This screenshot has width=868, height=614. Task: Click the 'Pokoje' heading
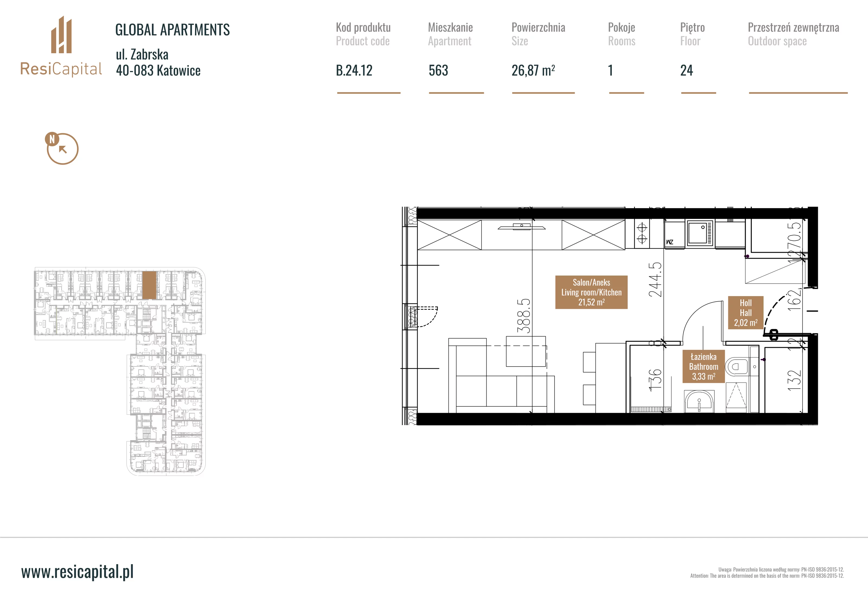point(621,27)
